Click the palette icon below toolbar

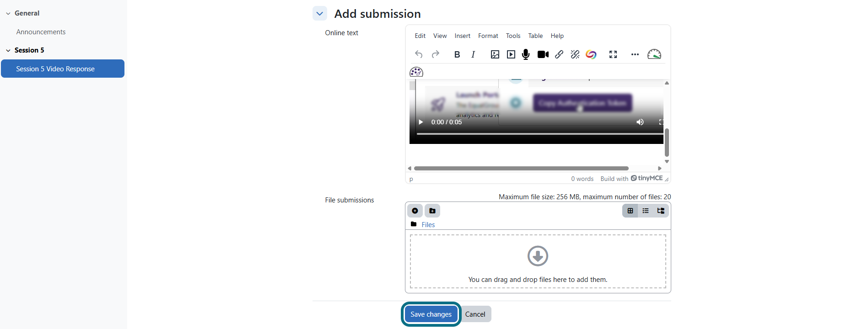tap(416, 72)
